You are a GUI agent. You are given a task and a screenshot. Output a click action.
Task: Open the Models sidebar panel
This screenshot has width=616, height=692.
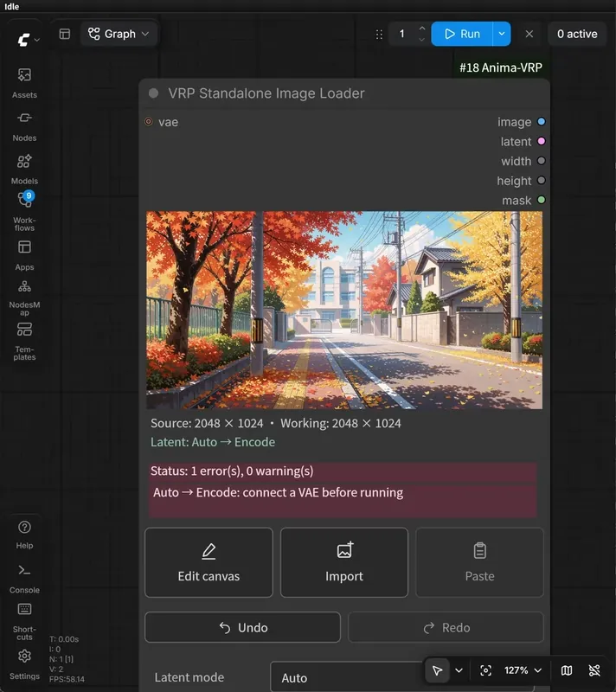click(24, 169)
